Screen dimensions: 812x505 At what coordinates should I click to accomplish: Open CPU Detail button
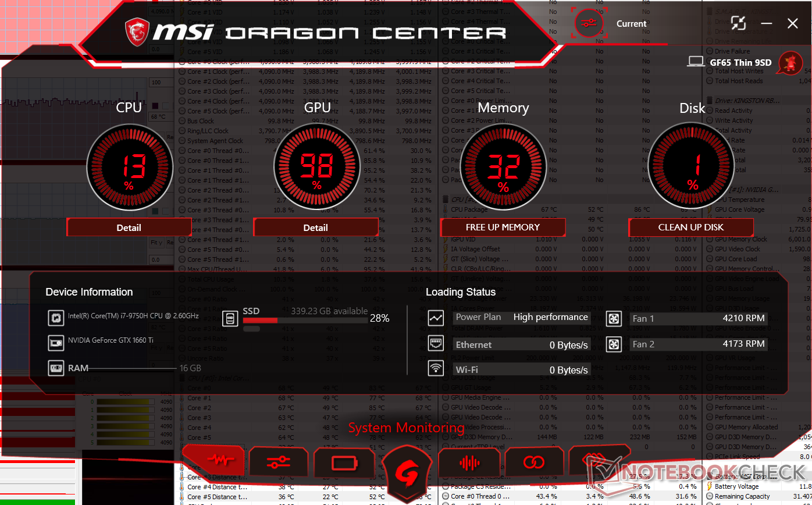(129, 227)
